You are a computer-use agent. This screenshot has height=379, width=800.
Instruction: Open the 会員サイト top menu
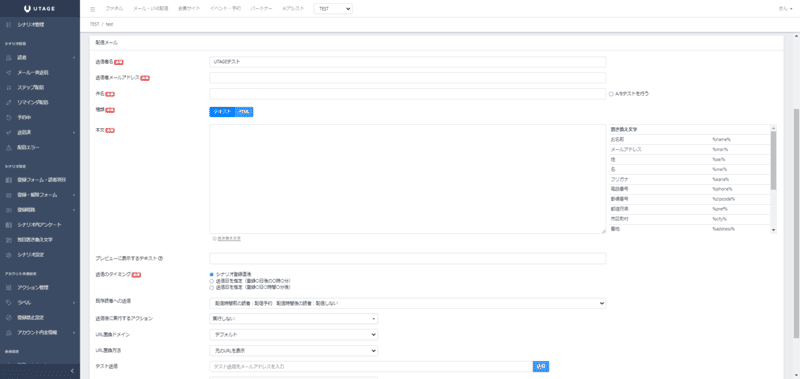[189, 9]
